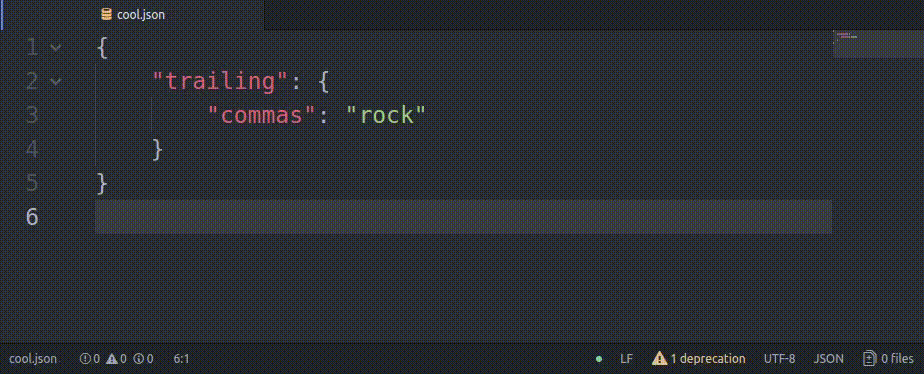Click the minimap preview
The height and width of the screenshot is (374, 924).
[x=878, y=44]
